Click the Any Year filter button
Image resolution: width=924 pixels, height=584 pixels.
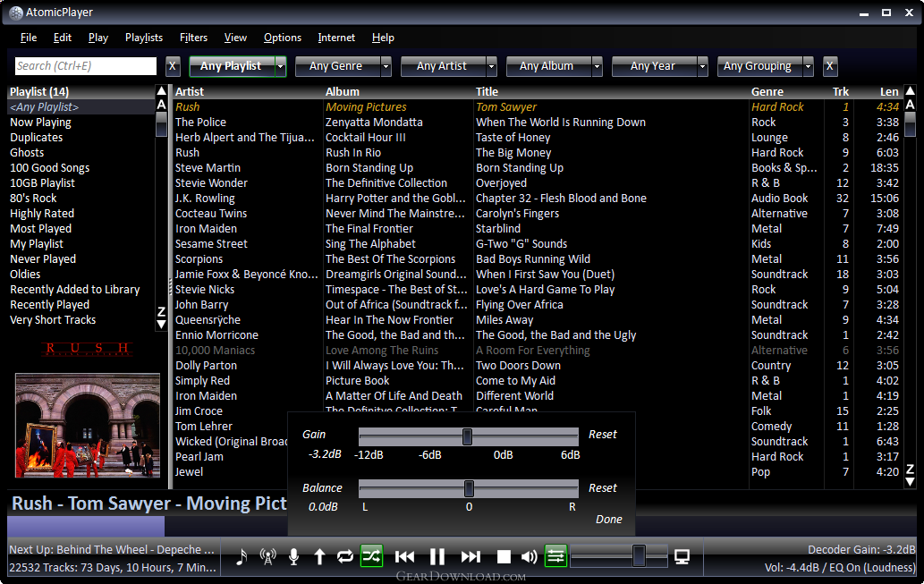[x=654, y=66]
